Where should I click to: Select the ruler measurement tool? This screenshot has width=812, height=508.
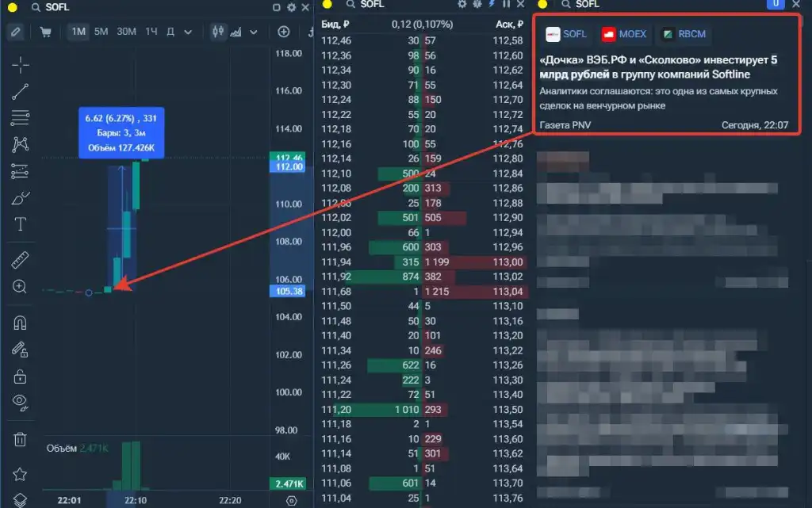(x=20, y=260)
